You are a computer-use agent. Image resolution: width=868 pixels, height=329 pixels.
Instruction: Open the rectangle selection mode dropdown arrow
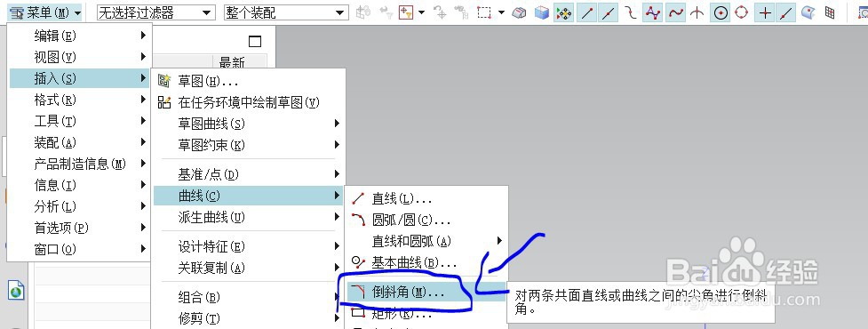502,12
